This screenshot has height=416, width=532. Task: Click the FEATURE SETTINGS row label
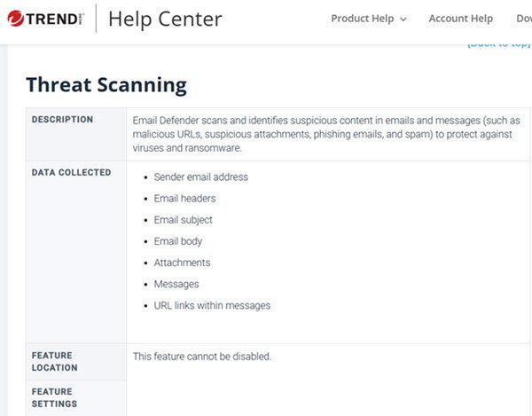coord(55,397)
